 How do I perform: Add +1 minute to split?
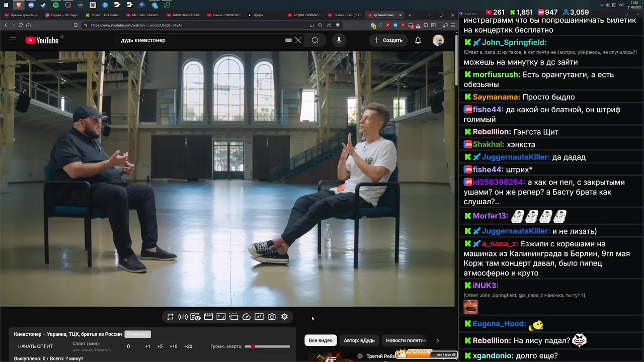coord(147,346)
